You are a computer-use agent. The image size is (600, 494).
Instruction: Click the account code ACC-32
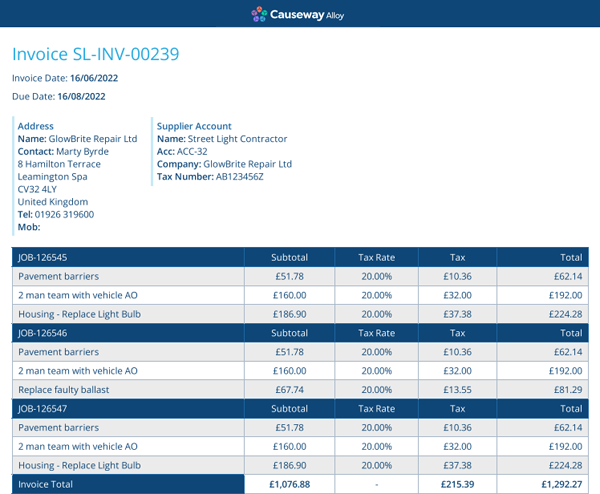(x=192, y=152)
